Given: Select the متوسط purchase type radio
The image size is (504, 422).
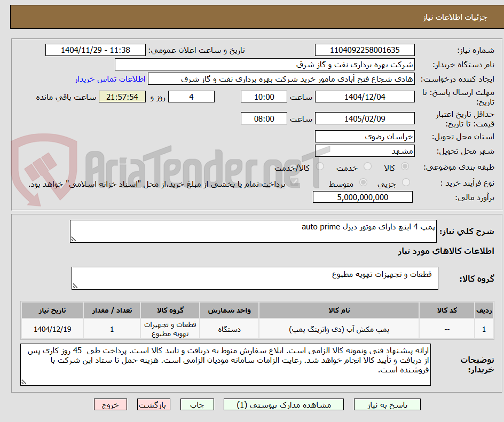Looking at the screenshot, I should tap(363, 182).
